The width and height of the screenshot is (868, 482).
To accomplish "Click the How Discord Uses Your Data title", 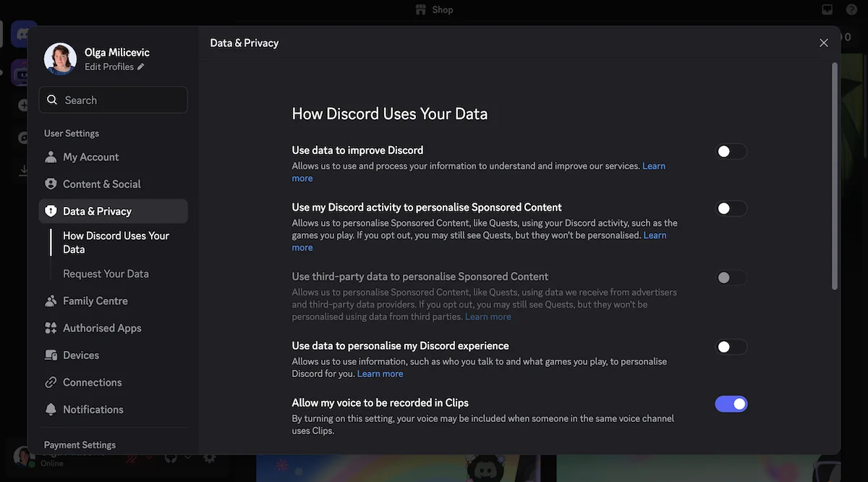I will coord(390,114).
